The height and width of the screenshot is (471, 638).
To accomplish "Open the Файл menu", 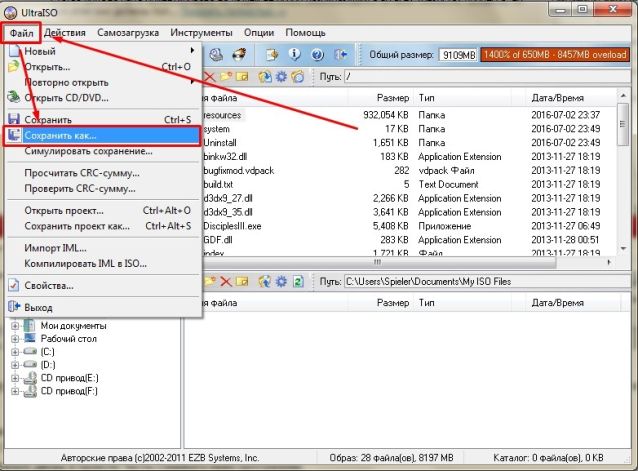I will coord(21,33).
